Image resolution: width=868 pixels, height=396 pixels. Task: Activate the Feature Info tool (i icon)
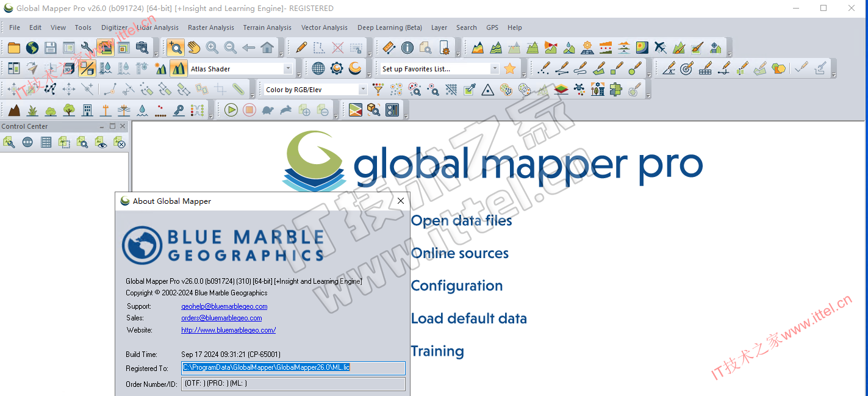[407, 48]
